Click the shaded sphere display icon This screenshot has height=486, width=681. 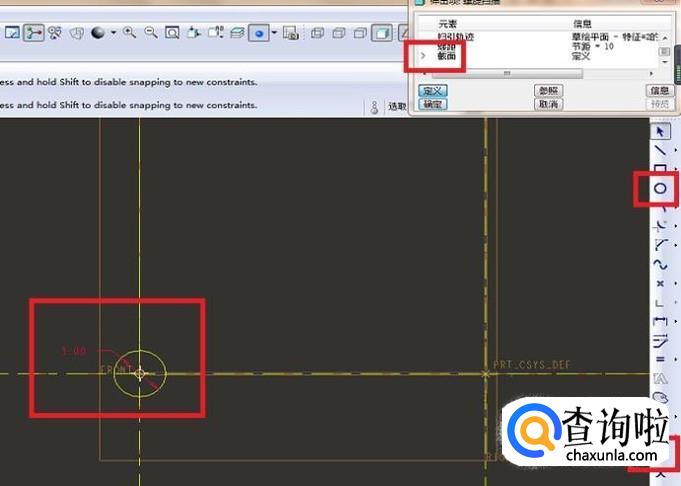[x=98, y=33]
